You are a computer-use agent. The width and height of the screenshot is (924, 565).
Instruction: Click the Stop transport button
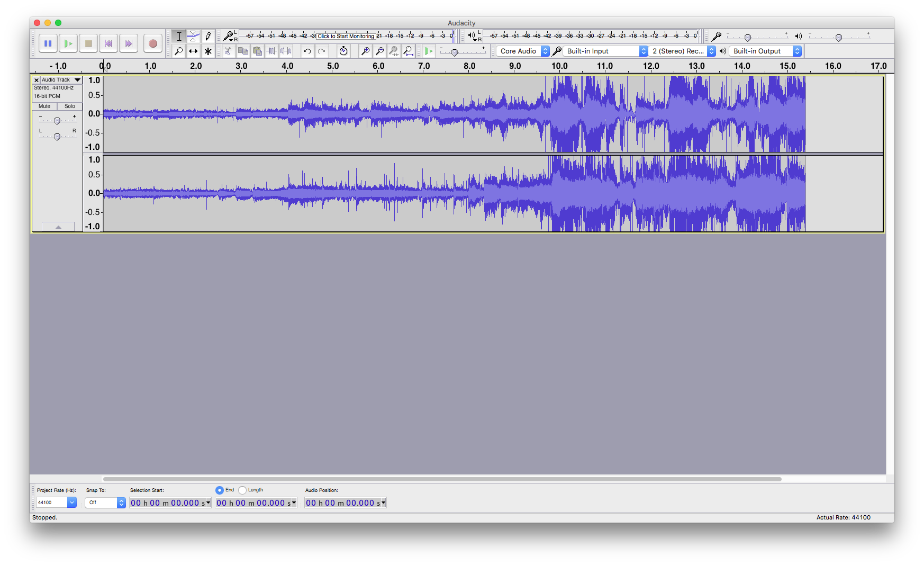88,43
